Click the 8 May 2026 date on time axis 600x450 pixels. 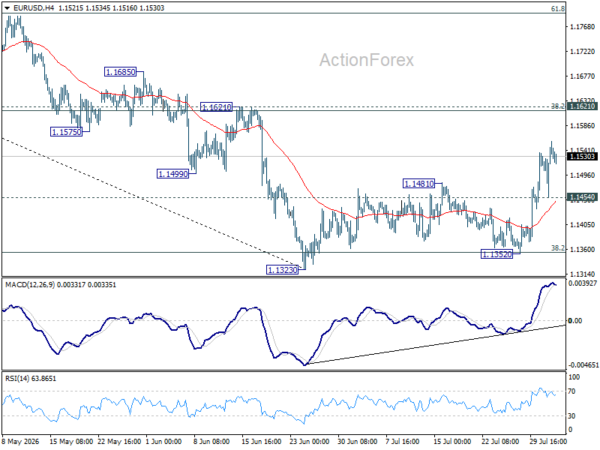(21, 441)
